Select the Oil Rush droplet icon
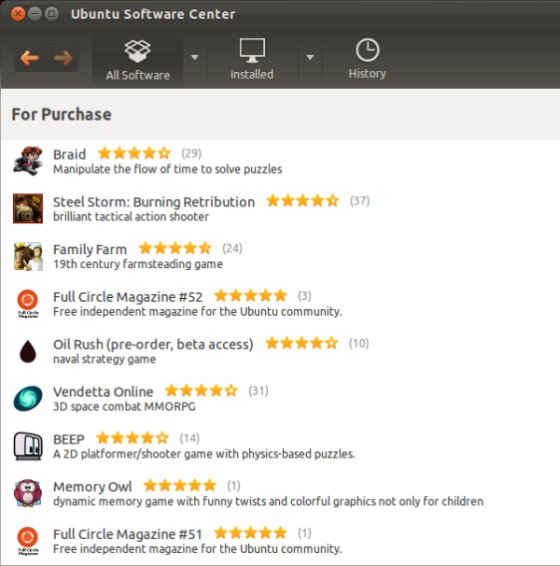This screenshot has height=566, width=560. click(28, 351)
